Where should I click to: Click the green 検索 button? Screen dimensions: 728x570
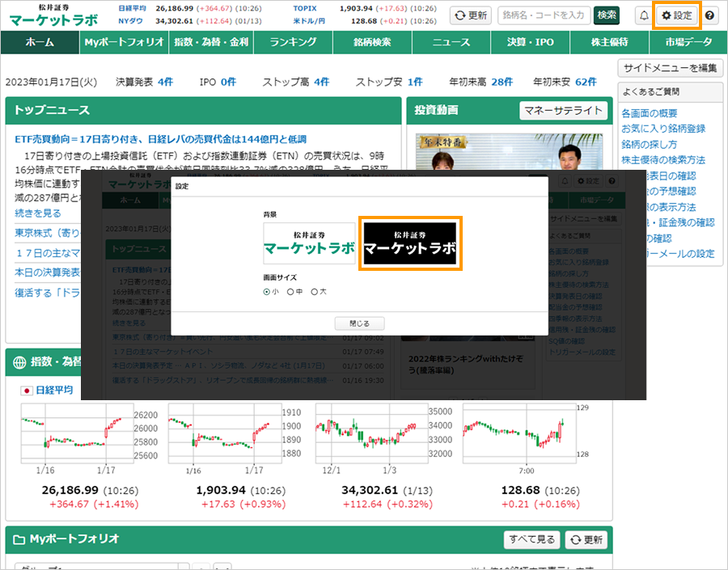pyautogui.click(x=607, y=15)
